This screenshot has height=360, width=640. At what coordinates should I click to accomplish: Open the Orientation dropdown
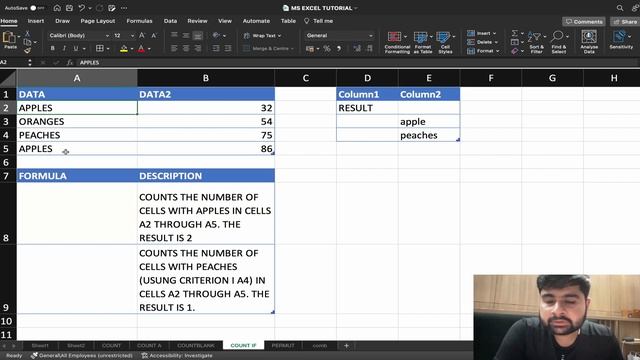pos(219,36)
